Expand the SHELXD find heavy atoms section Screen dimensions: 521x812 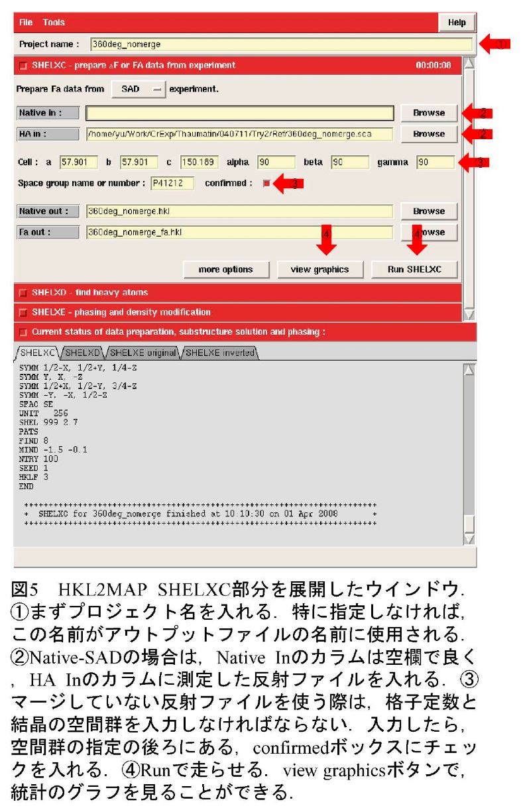[x=23, y=292]
